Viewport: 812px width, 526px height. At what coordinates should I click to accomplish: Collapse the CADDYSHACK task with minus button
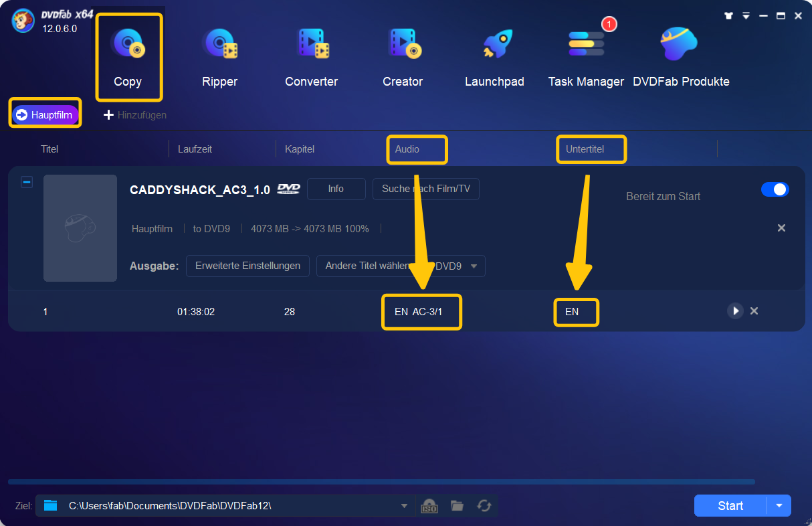pyautogui.click(x=27, y=182)
